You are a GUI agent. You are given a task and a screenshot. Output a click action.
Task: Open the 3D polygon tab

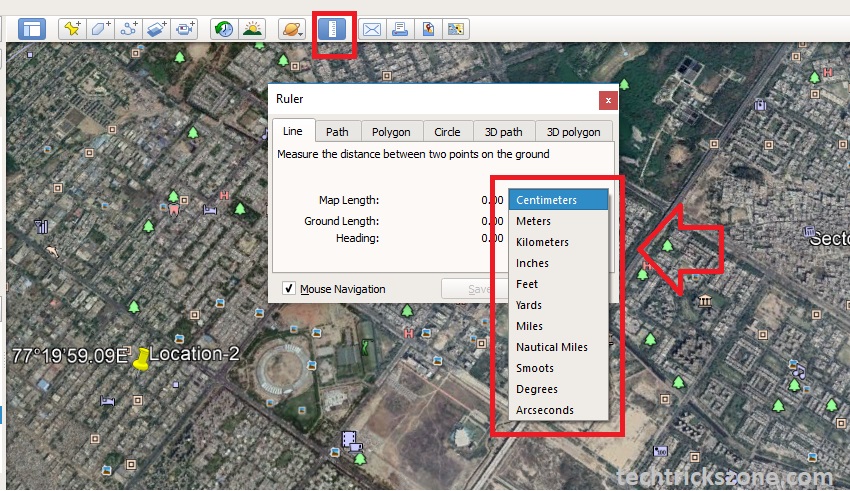tap(574, 131)
